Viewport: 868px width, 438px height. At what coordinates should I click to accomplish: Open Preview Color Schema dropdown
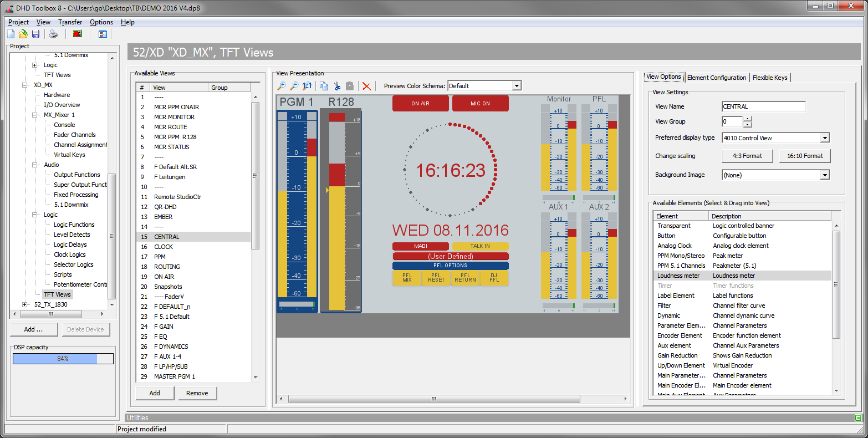[517, 86]
